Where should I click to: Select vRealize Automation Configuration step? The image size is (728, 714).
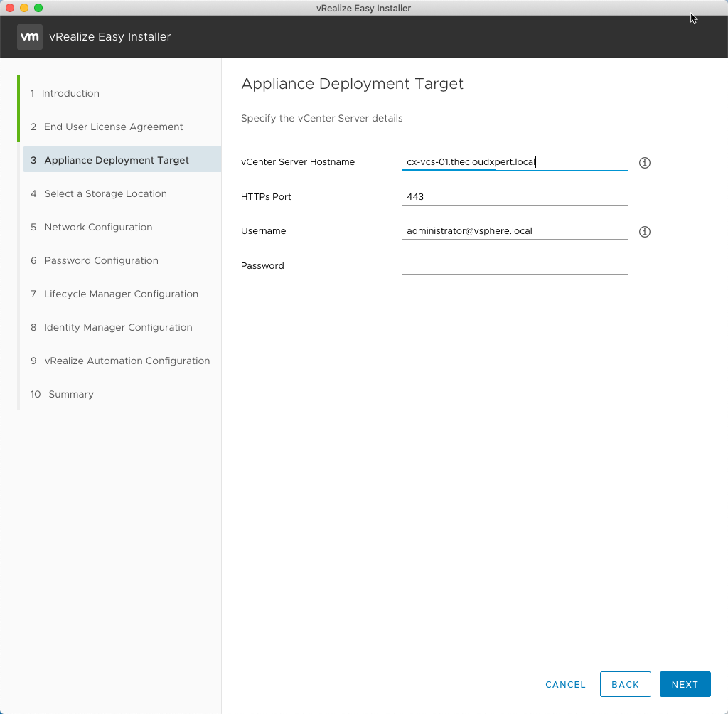coord(127,361)
